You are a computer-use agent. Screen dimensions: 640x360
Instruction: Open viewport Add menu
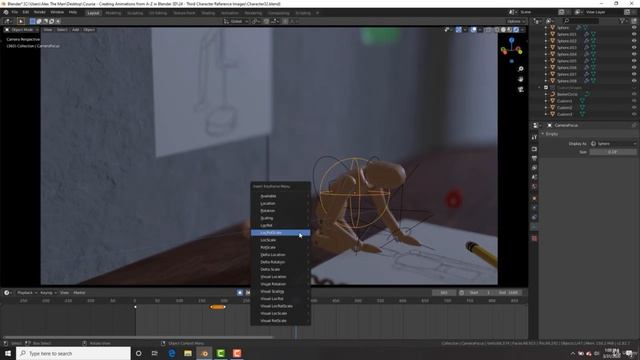[76, 30]
